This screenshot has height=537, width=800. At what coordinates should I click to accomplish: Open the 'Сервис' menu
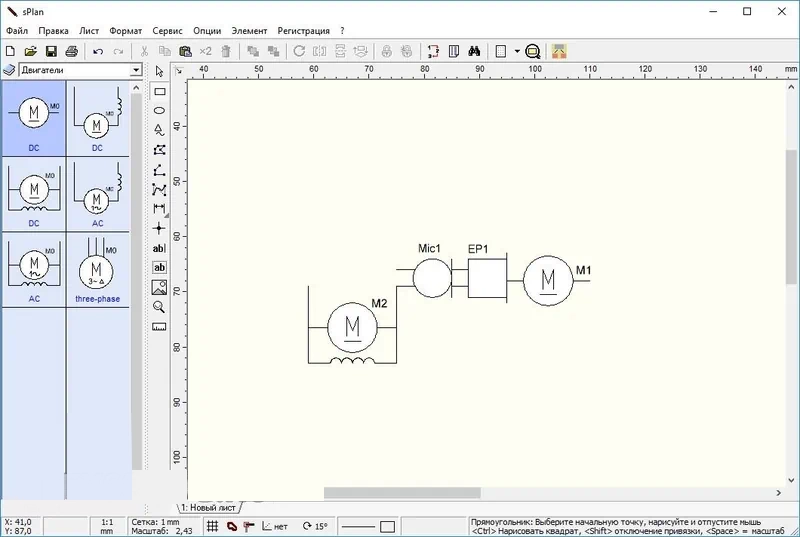[167, 31]
